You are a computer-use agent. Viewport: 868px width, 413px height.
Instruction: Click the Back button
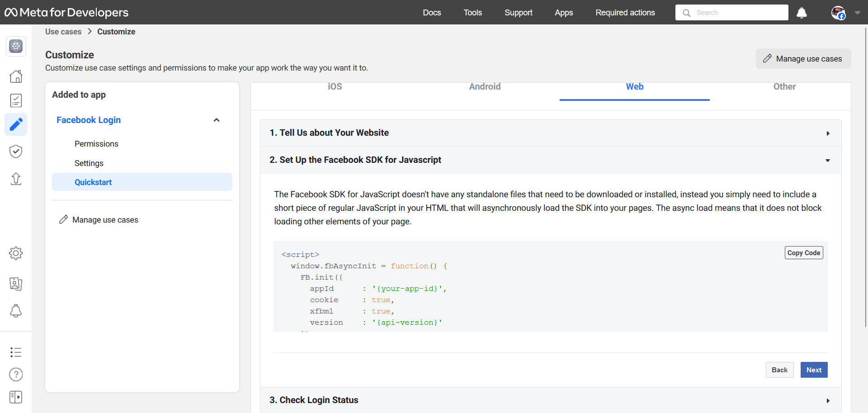[779, 370]
